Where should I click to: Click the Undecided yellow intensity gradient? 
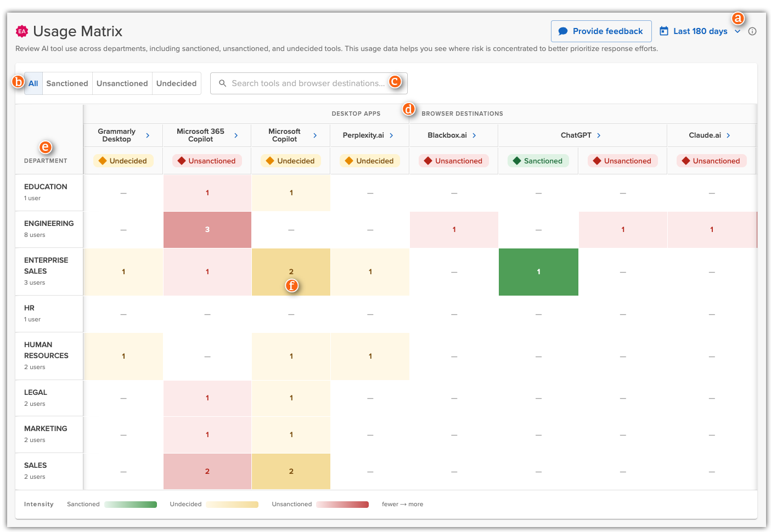(232, 505)
